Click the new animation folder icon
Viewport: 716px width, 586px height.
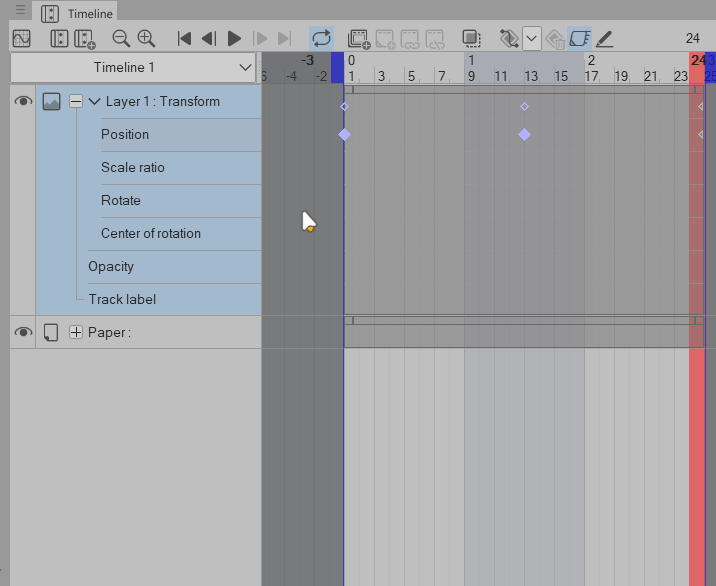(x=359, y=39)
